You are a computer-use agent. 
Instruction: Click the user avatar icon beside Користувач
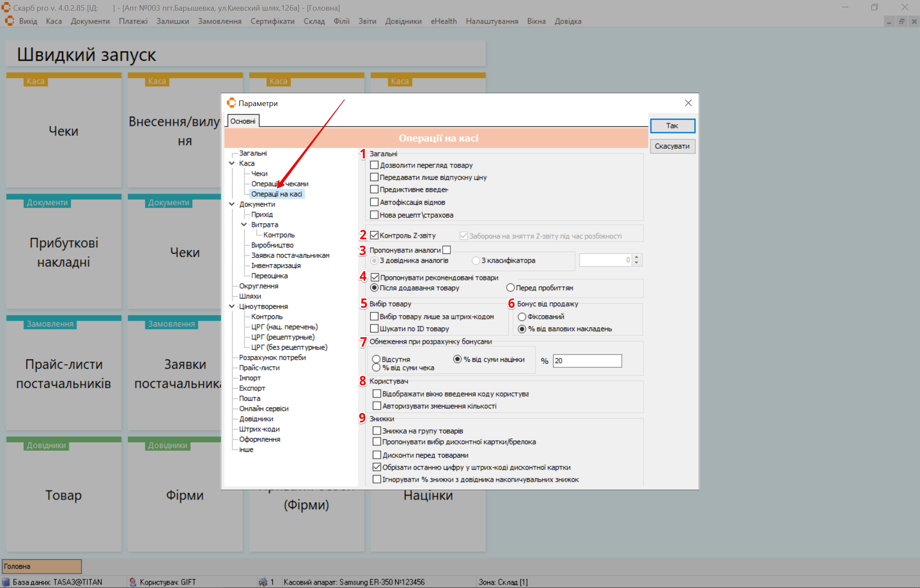coord(133,582)
